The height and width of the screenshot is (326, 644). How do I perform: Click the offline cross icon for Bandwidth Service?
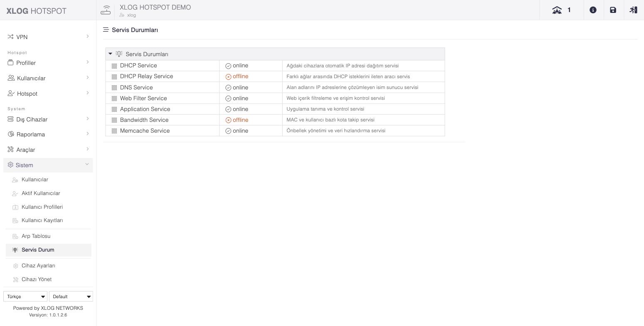[228, 120]
